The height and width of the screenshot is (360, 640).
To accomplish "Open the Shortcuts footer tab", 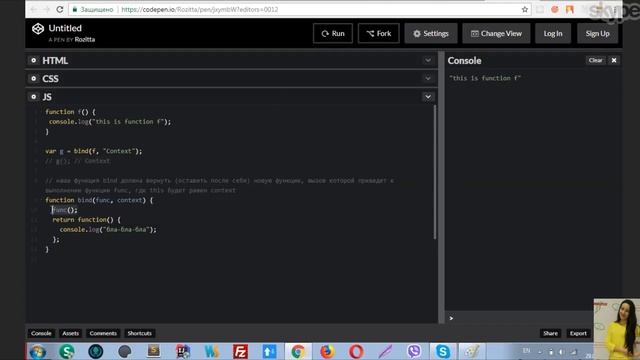I will [139, 333].
